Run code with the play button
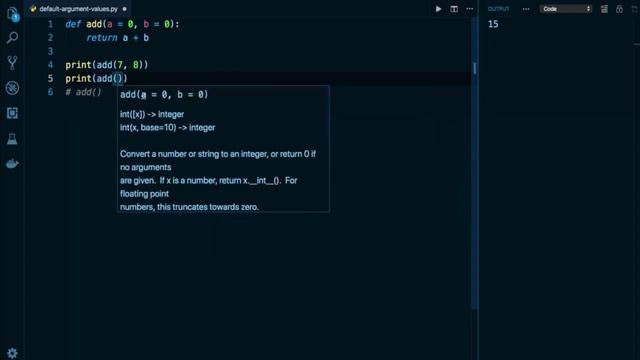 click(x=438, y=9)
